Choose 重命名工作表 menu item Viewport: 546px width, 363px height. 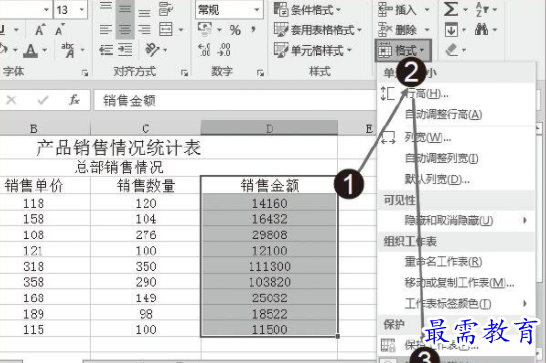tap(456, 262)
